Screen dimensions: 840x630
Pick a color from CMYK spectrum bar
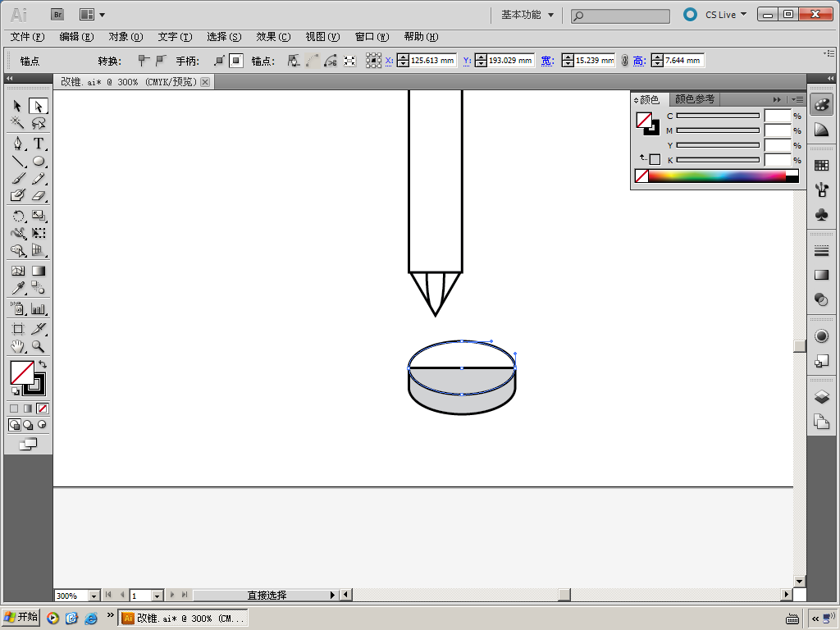714,176
